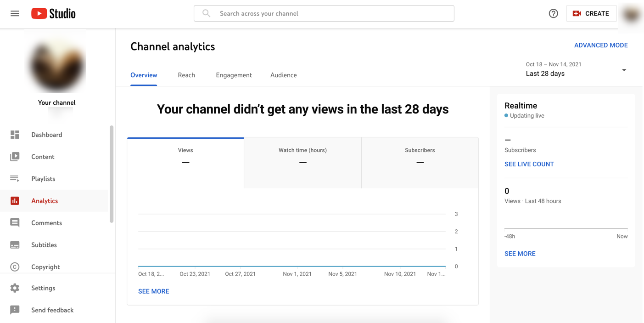The image size is (644, 323).
Task: Select the Views metric card
Action: tap(185, 163)
